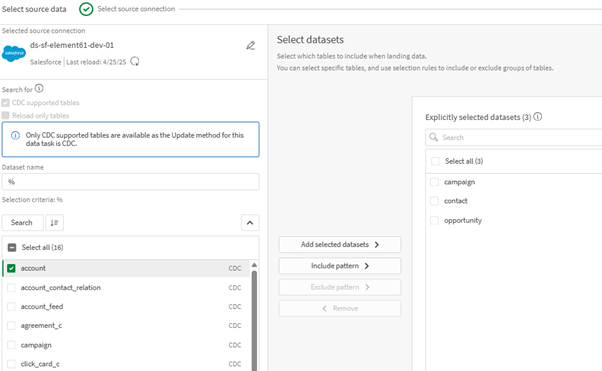Click CDC tag on account row

coord(235,268)
